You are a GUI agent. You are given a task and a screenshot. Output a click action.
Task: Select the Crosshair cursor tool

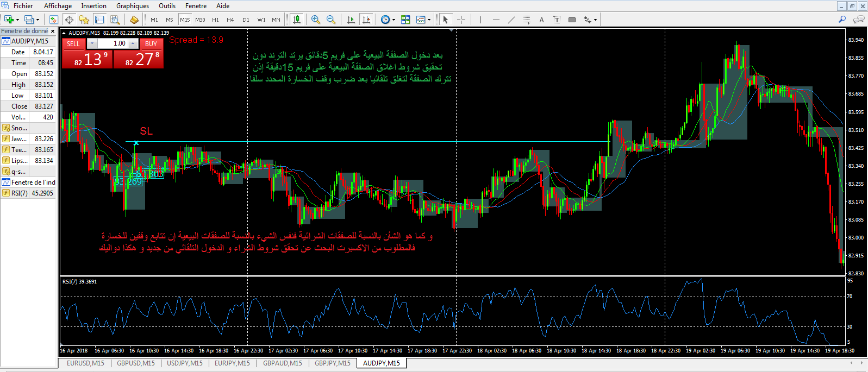tap(461, 20)
